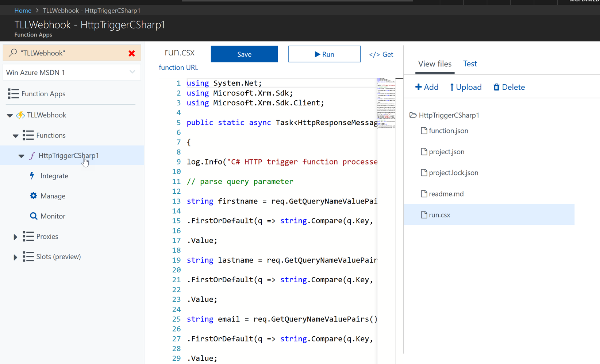Click the string firstname code line
Screen dimensions: 600x364
(x=282, y=201)
